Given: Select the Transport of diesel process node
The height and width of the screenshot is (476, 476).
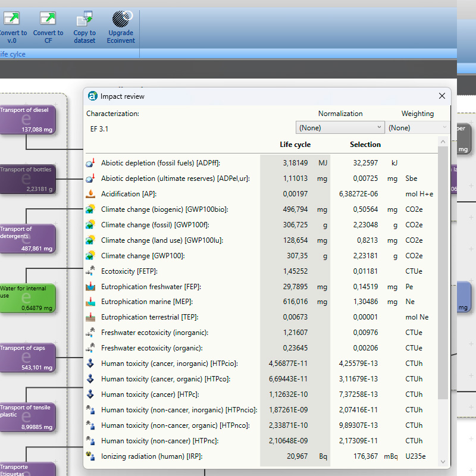Looking at the screenshot, I should coord(27,119).
